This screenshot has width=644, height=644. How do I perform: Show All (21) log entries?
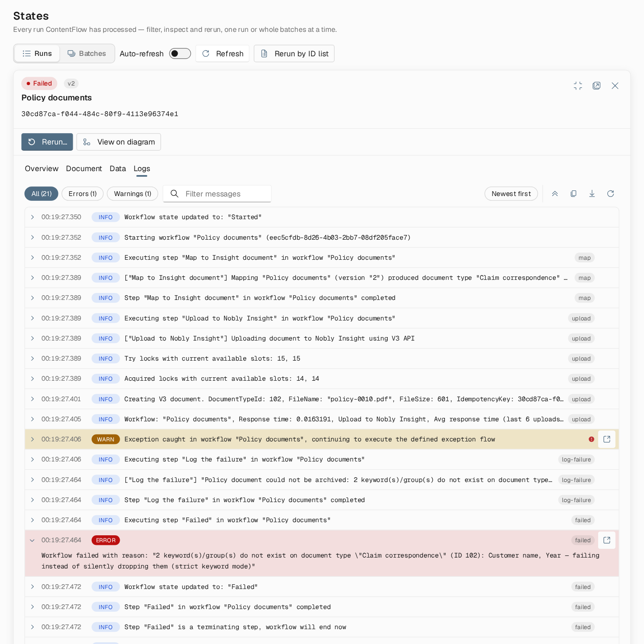[x=41, y=193]
